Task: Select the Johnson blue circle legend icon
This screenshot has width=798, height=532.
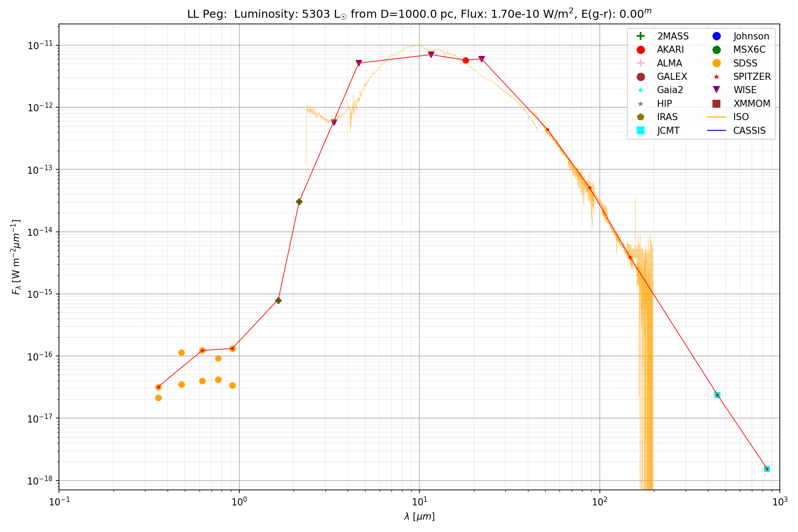Action: point(716,36)
